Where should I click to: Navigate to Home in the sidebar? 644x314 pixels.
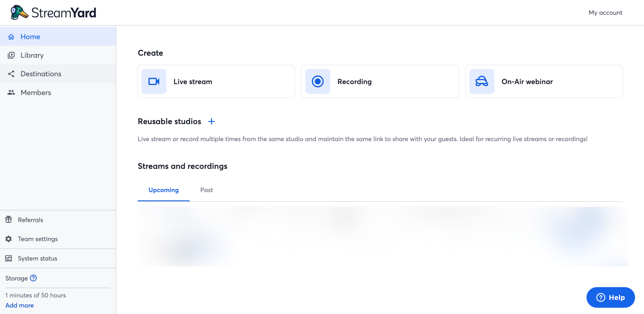pyautogui.click(x=30, y=36)
